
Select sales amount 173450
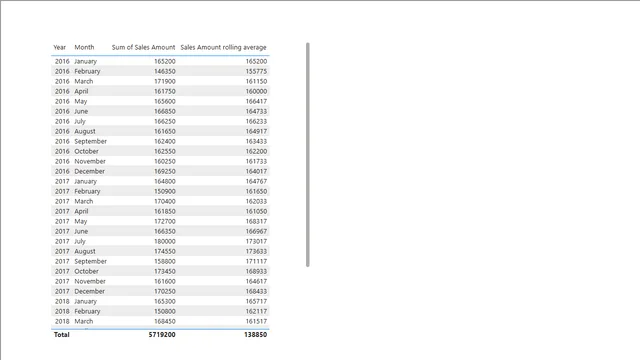point(165,271)
